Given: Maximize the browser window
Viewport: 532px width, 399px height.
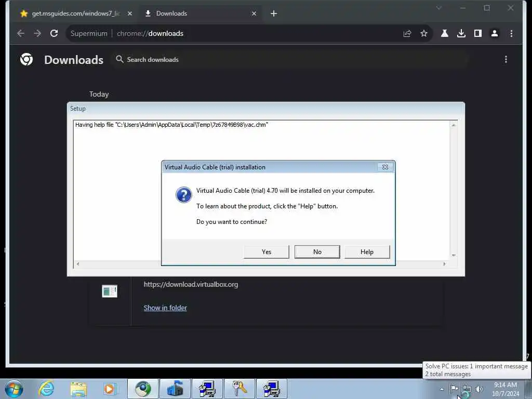Looking at the screenshot, I should (x=487, y=8).
